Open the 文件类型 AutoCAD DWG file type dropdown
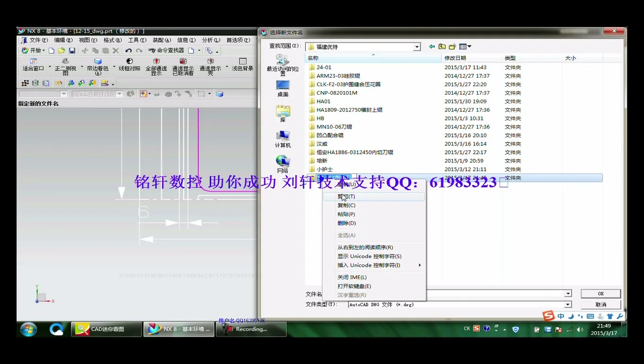The width and height of the screenshot is (644, 364). tap(568, 304)
